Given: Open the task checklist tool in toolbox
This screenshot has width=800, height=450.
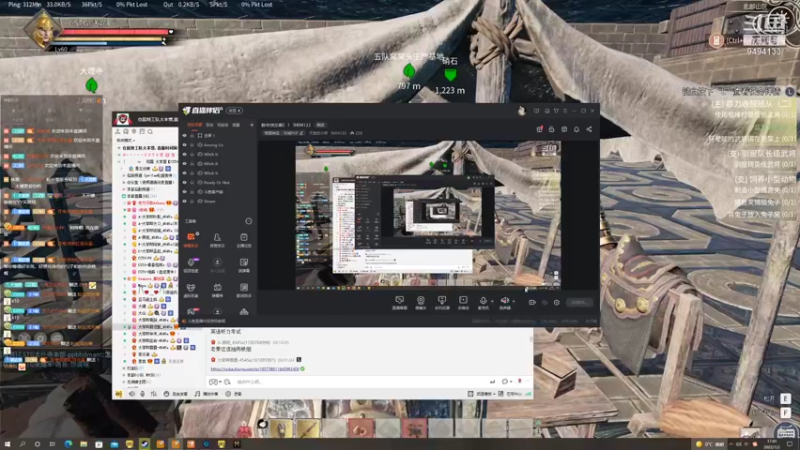Looking at the screenshot, I should click(244, 239).
